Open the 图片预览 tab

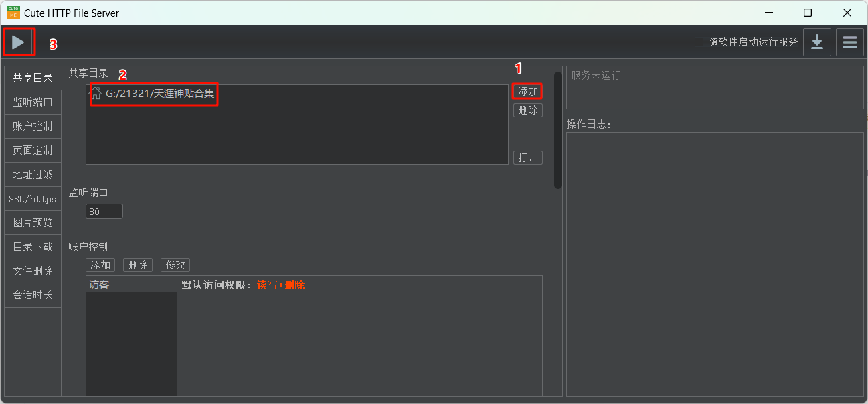(x=33, y=223)
